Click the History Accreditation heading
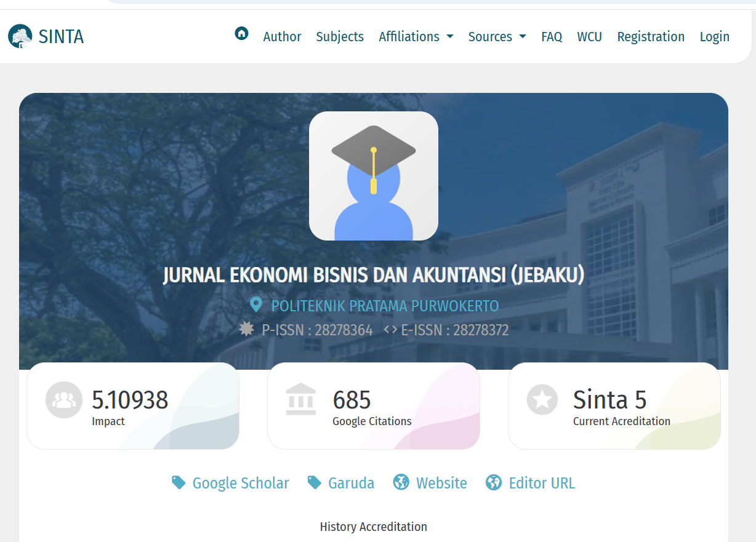The height and width of the screenshot is (542, 756). (374, 527)
